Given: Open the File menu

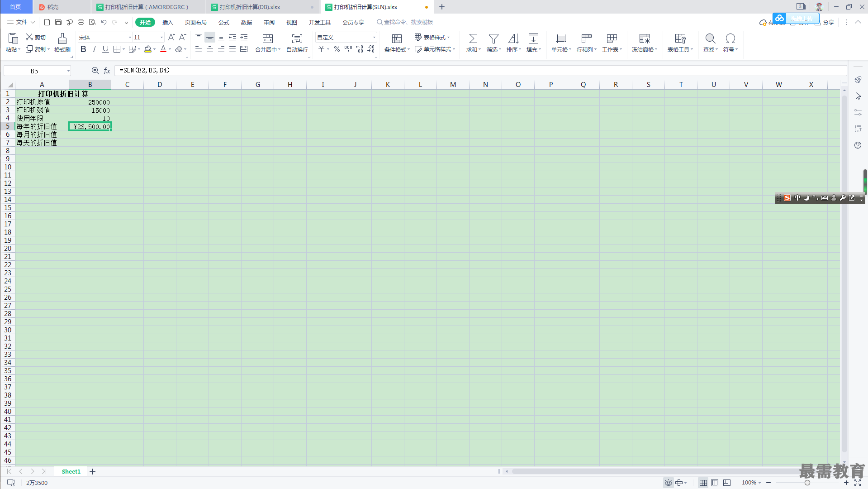Looking at the screenshot, I should (21, 22).
